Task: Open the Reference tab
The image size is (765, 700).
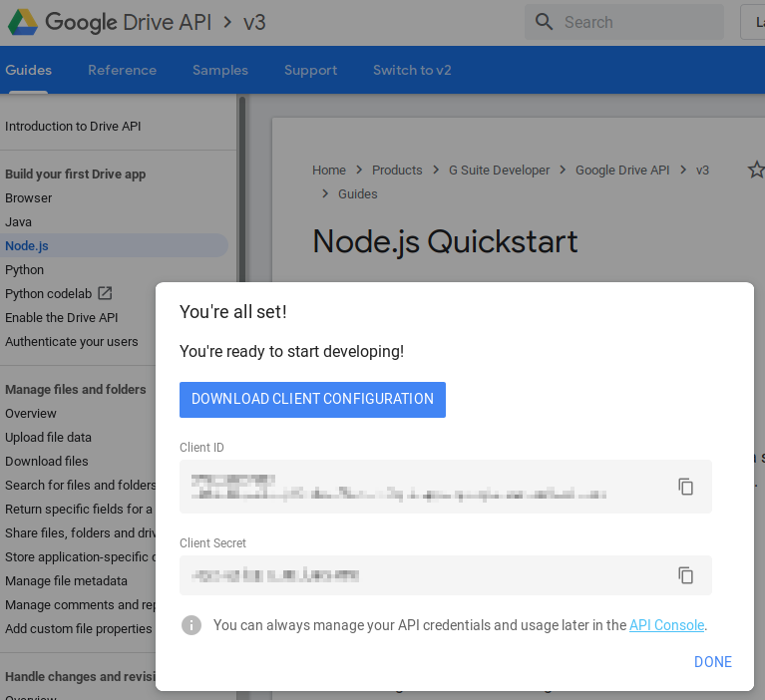Action: pos(122,70)
